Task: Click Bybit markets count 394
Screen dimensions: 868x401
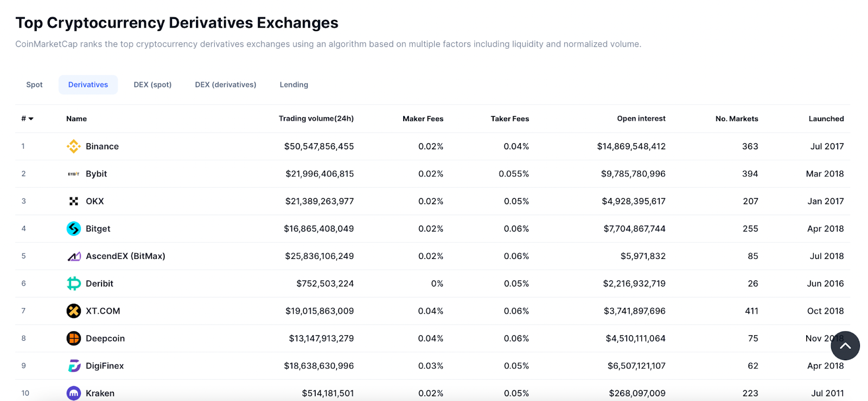Action: 750,174
